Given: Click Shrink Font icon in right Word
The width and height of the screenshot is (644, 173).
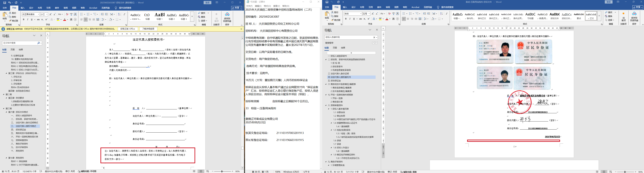Looking at the screenshot, I should [x=377, y=14].
